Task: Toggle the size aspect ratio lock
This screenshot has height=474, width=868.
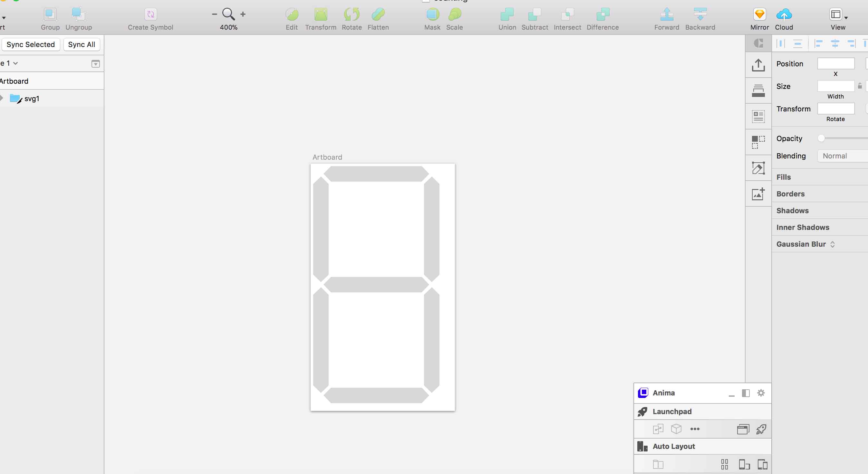Action: tap(860, 86)
